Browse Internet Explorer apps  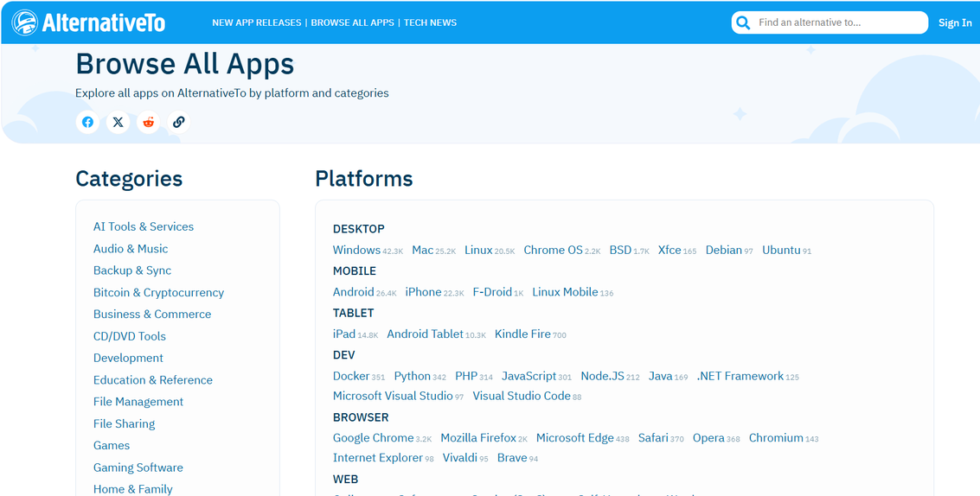click(x=377, y=458)
